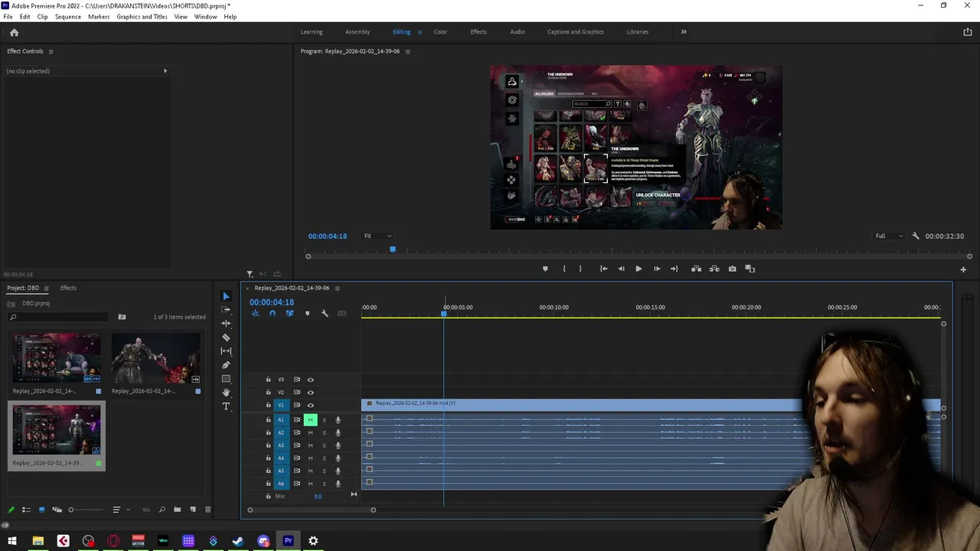
Task: Select the Pen tool
Action: pyautogui.click(x=226, y=365)
